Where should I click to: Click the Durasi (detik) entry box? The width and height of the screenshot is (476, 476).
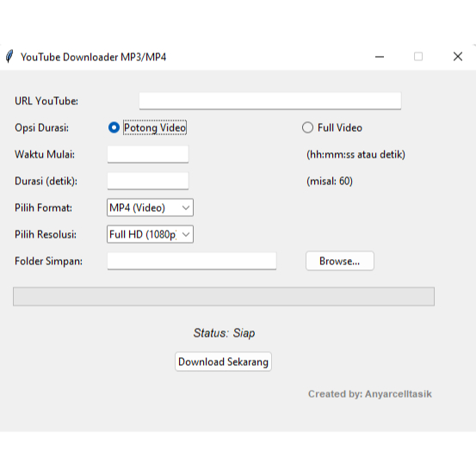[x=148, y=181]
